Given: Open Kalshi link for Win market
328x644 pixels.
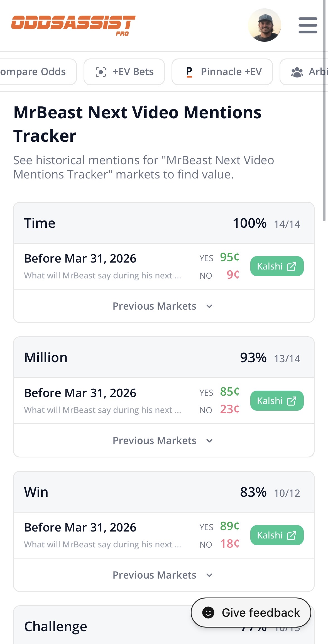Looking at the screenshot, I should point(277,535).
